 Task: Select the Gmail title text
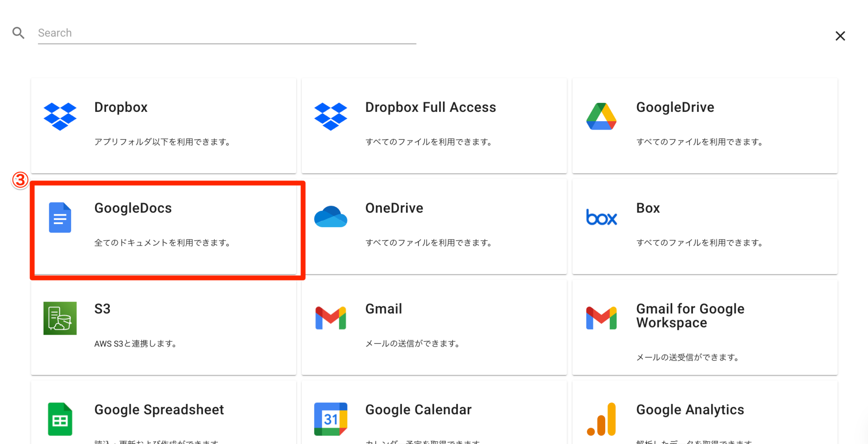(x=384, y=309)
